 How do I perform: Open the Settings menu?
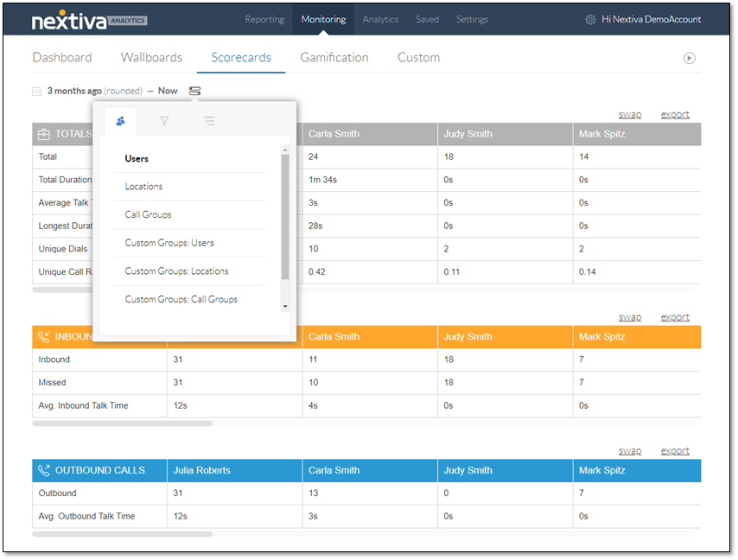tap(472, 19)
